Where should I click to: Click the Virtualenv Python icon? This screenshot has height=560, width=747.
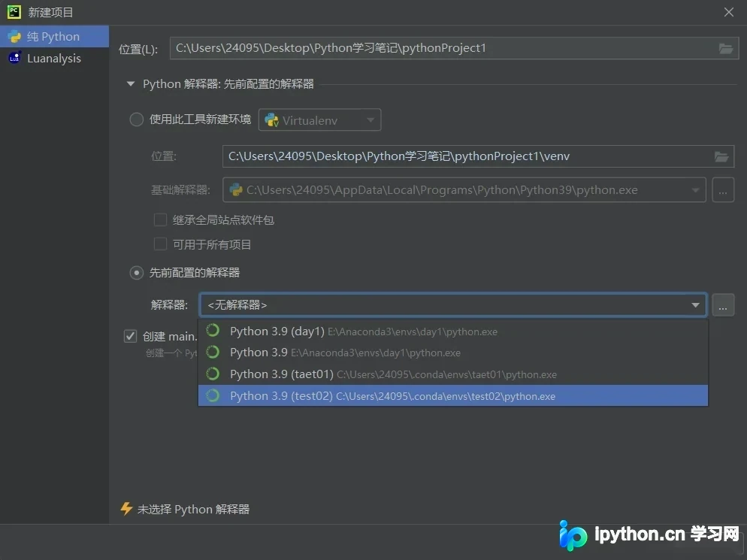coord(271,120)
